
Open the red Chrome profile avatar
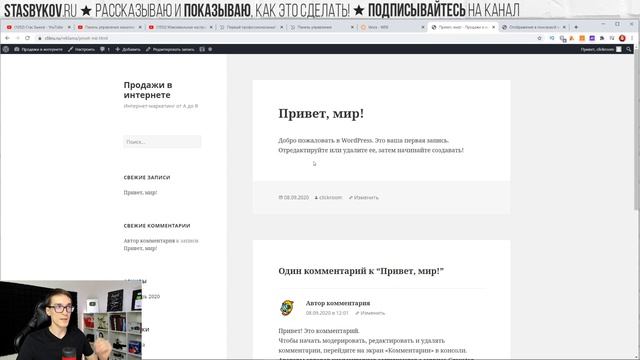click(622, 38)
